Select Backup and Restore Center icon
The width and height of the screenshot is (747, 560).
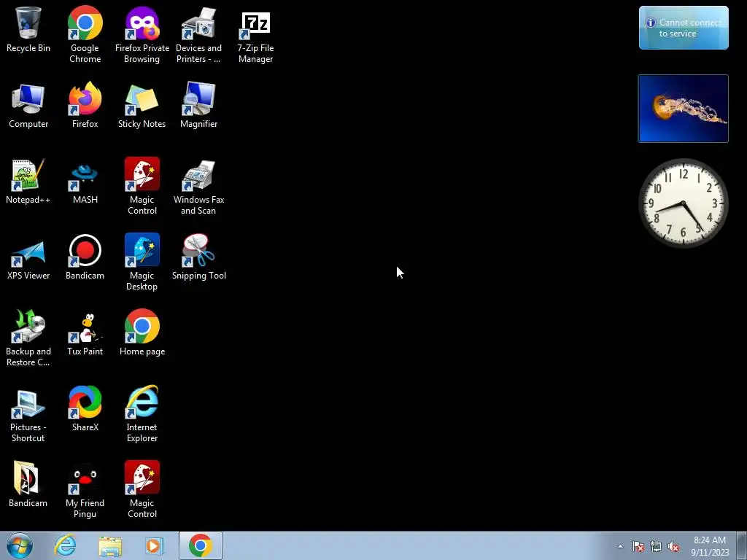coord(28,338)
